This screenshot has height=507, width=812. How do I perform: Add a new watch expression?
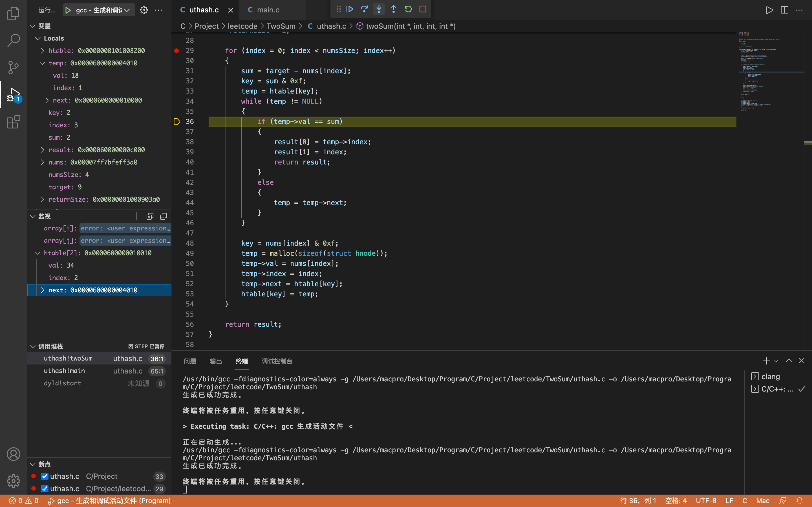tap(136, 216)
